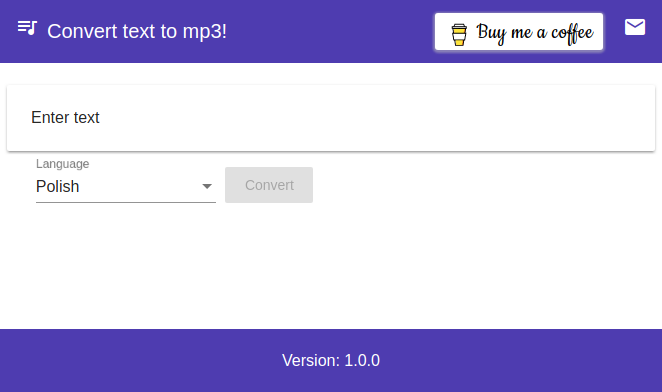The height and width of the screenshot is (392, 662).
Task: Click the "Buy me a coffee" button
Action: (519, 32)
